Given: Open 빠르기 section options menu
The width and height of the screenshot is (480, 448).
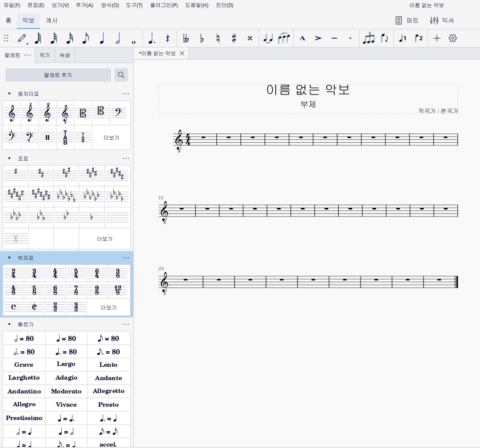Looking at the screenshot, I should 126,324.
